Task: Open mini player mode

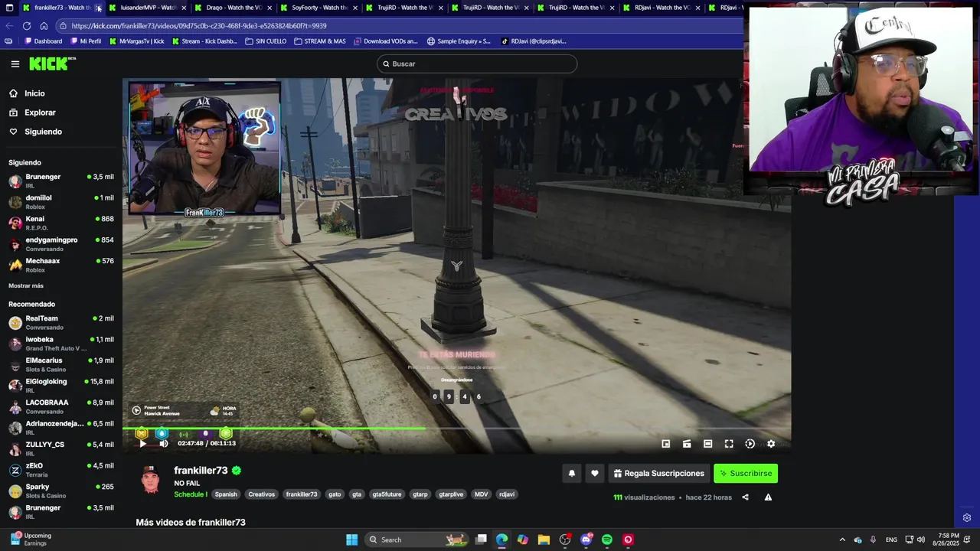Action: click(x=666, y=444)
